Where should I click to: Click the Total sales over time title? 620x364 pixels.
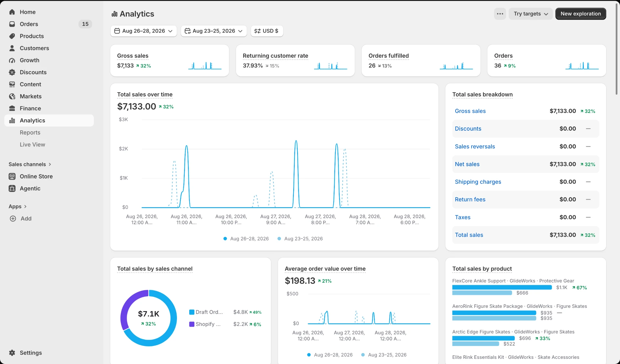point(145,95)
